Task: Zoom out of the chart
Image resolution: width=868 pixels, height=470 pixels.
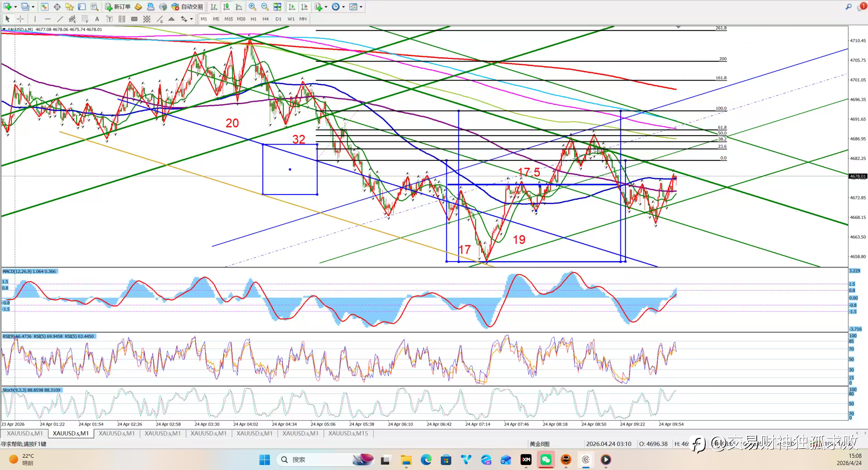Action: 265,7
